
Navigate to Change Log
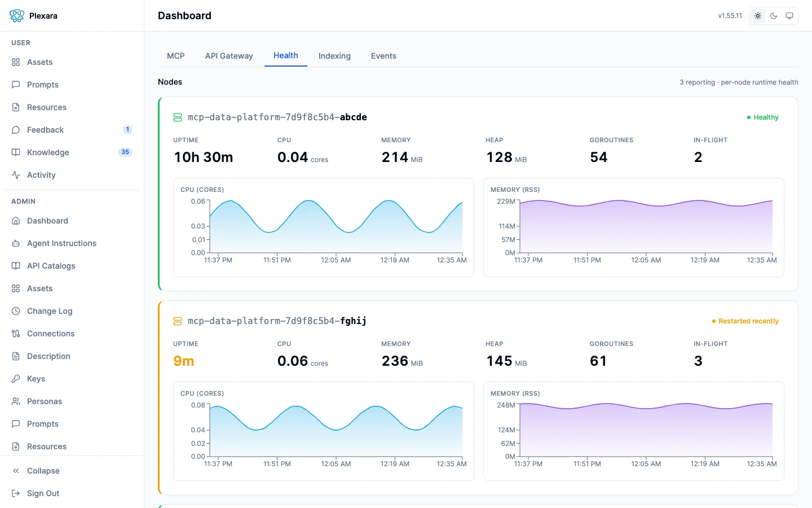point(72,311)
